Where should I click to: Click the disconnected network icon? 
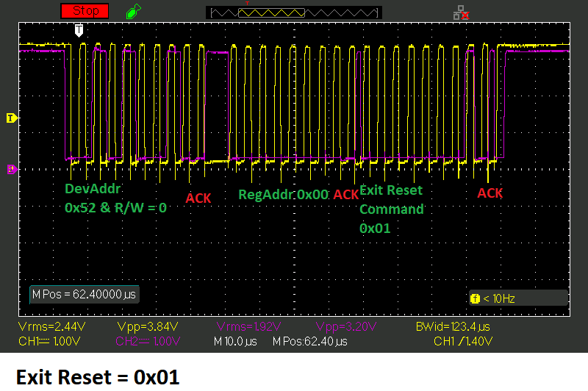[461, 12]
